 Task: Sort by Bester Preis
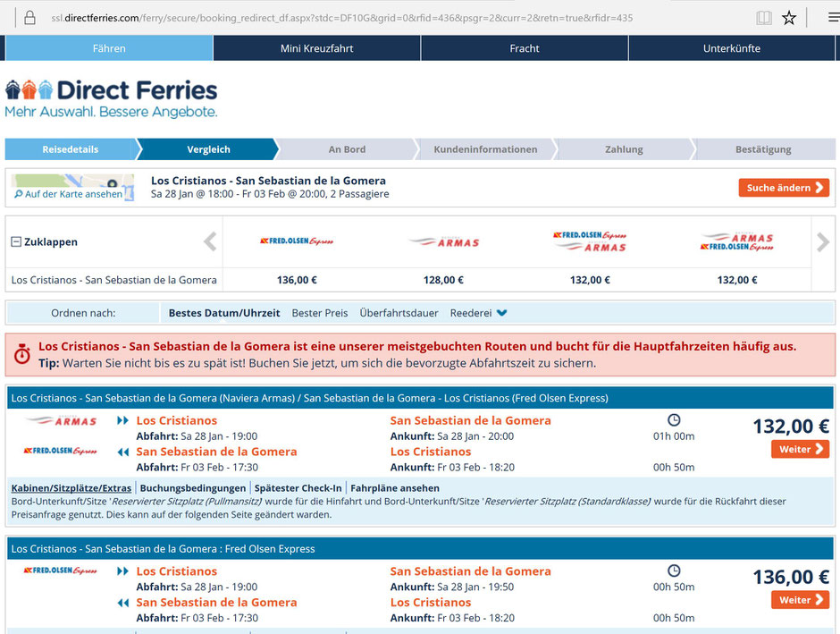pos(320,313)
